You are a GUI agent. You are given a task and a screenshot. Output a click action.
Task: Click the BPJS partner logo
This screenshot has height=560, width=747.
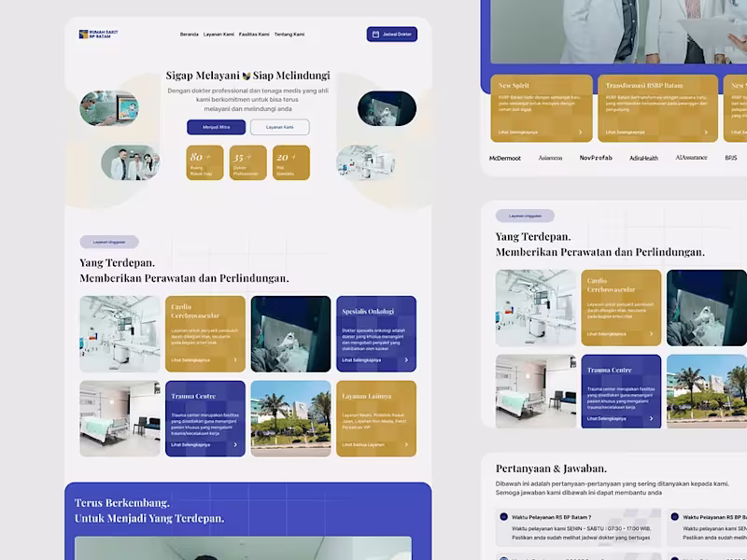(x=731, y=158)
